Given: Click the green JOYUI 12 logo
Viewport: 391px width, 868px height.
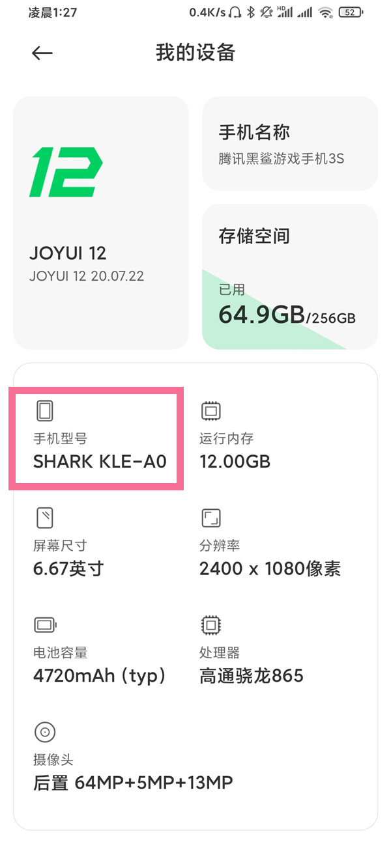Looking at the screenshot, I should (x=66, y=172).
